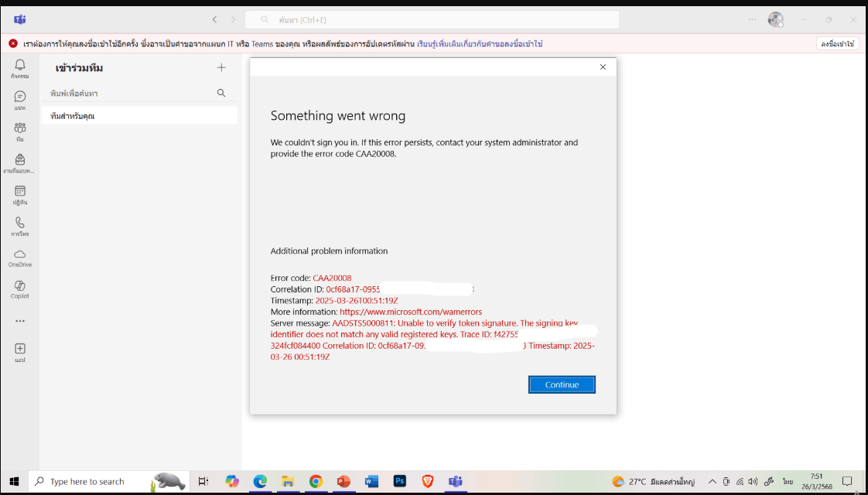Show more apps via three-dot sidebar icon

click(20, 321)
